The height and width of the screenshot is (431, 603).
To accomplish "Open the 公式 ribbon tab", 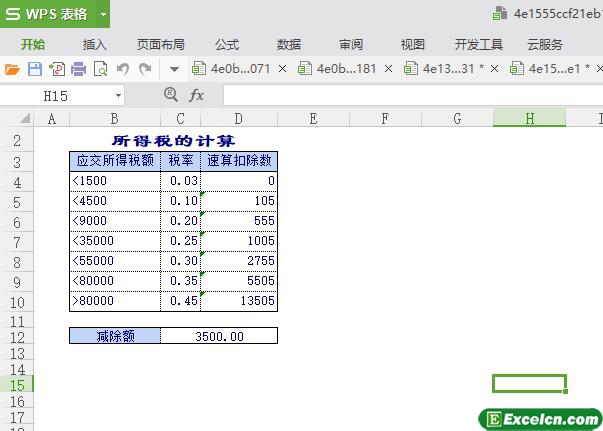I will click(227, 44).
